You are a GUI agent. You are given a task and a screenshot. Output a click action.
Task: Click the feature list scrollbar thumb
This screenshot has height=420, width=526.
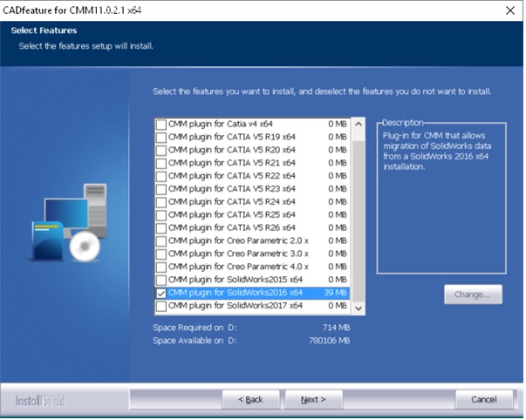pos(359,221)
